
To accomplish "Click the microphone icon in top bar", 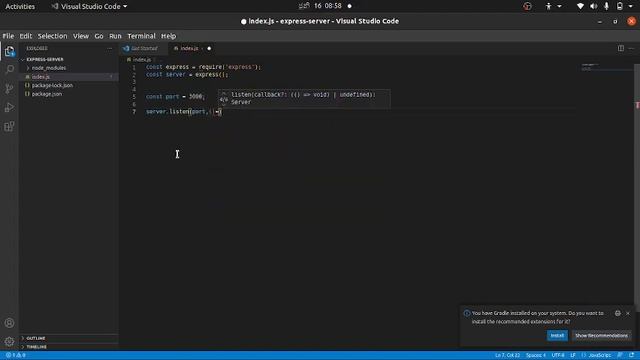I will pyautogui.click(x=607, y=6).
